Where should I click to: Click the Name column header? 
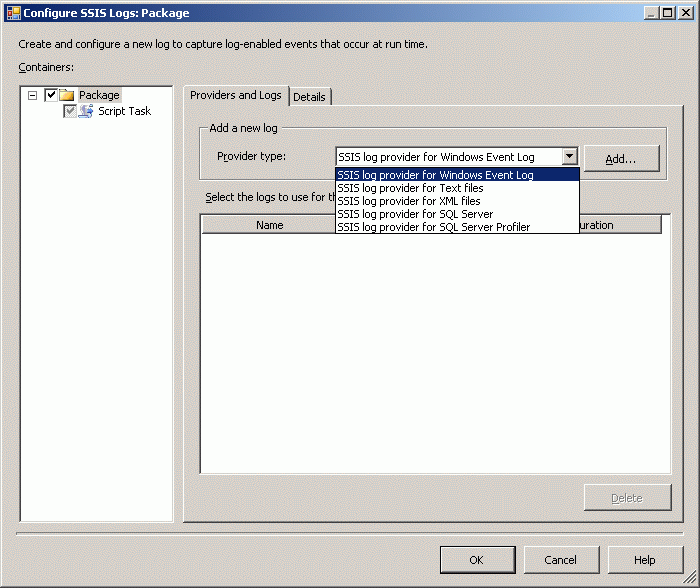269,225
